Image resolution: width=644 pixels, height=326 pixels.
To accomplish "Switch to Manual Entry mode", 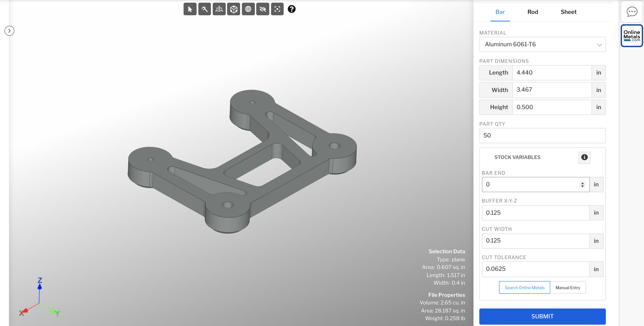I will 568,287.
